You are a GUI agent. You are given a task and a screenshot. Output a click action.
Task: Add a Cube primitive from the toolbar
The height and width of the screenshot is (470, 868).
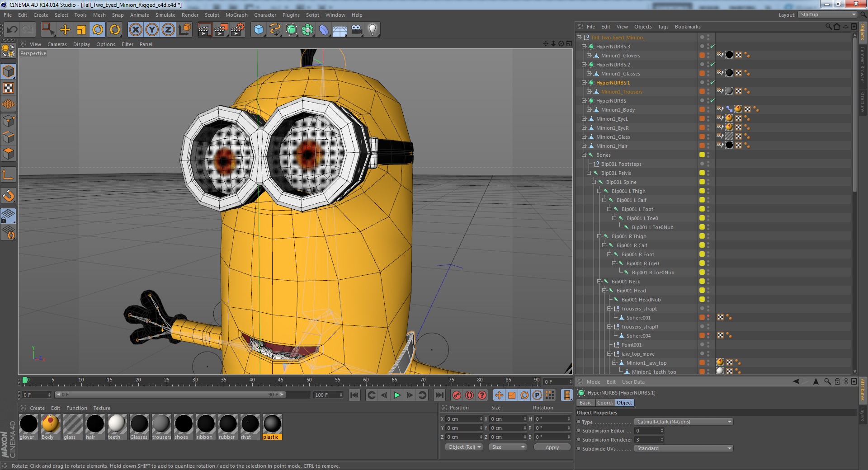tap(259, 29)
